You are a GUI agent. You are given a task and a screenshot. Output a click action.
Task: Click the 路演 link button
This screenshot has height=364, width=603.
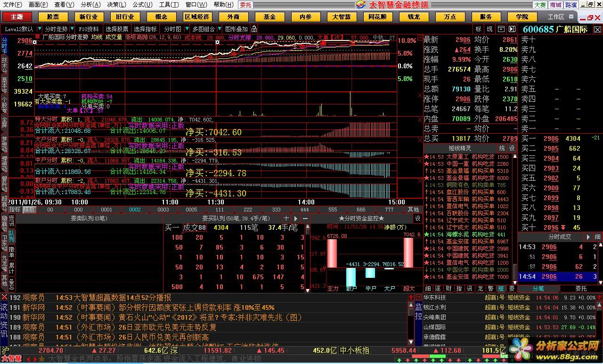point(571,5)
